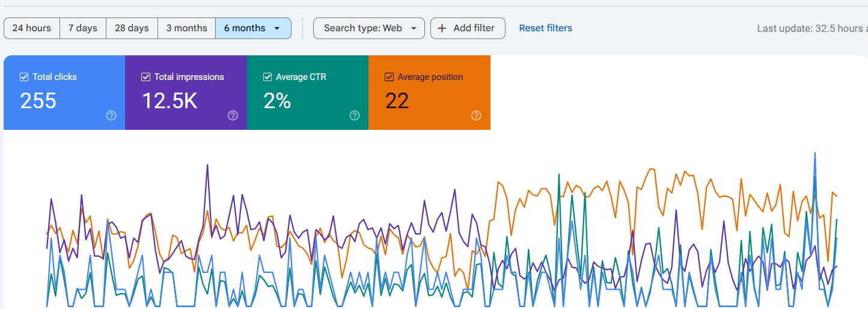Uncheck the Average position checkbox
Screen dimensions: 868x309
point(389,77)
